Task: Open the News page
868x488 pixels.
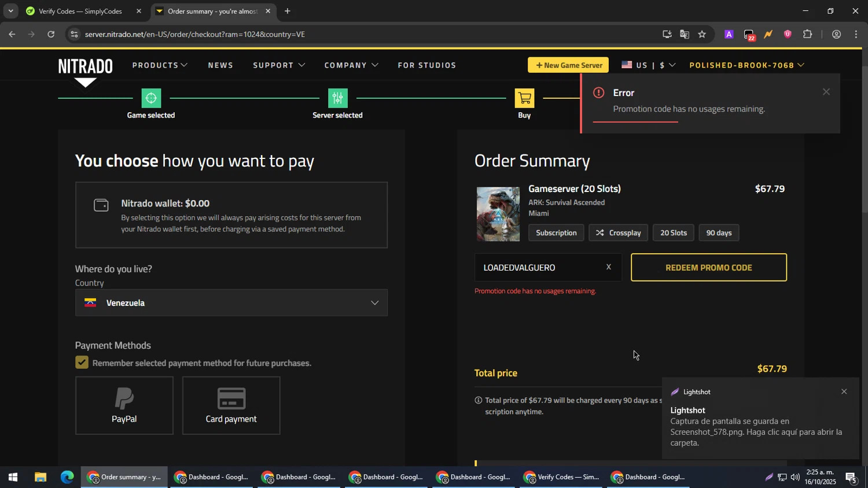Action: coord(220,65)
